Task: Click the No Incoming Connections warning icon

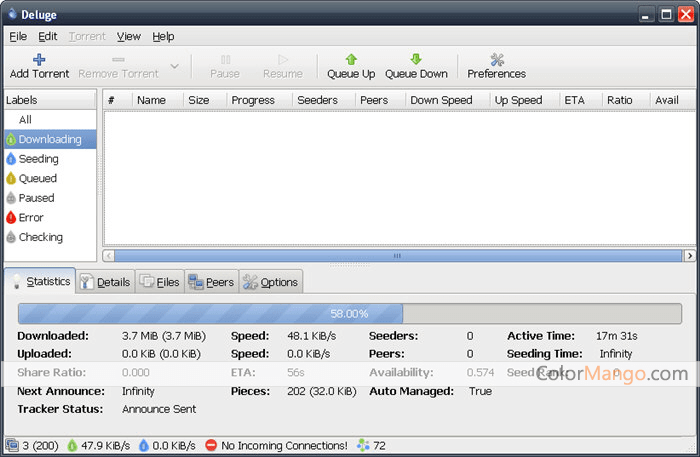Action: [211, 445]
